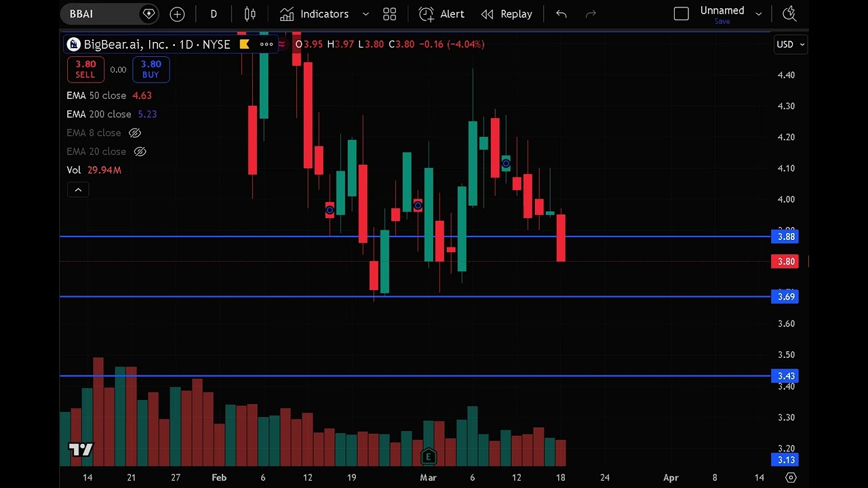Open chart settings gear at axis corner
868x488 pixels.
pos(791,477)
